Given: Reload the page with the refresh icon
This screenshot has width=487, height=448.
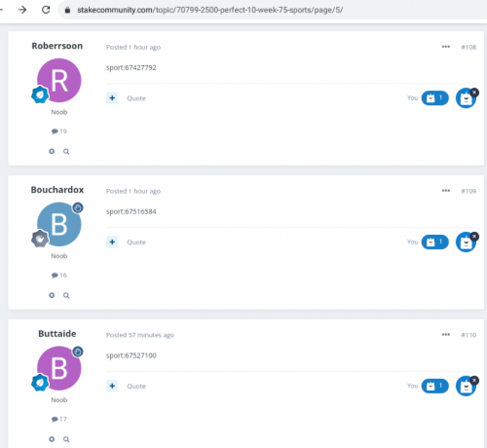Looking at the screenshot, I should point(46,10).
